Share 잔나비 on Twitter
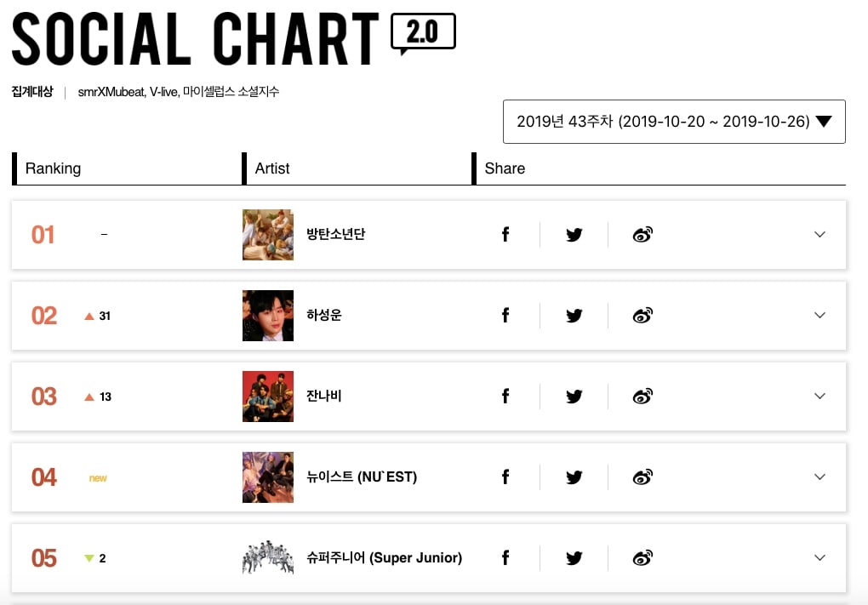Viewport: 868px width, 605px height. [574, 397]
